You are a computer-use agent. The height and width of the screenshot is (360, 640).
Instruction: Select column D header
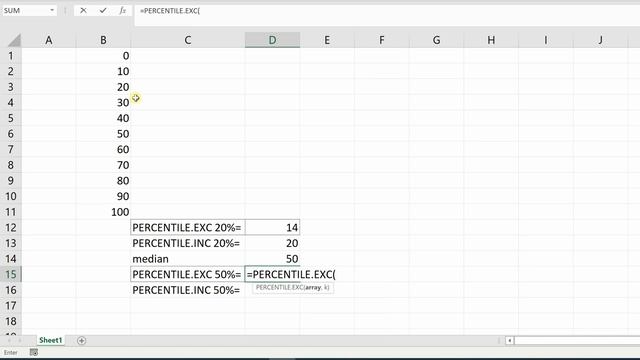[x=272, y=40]
